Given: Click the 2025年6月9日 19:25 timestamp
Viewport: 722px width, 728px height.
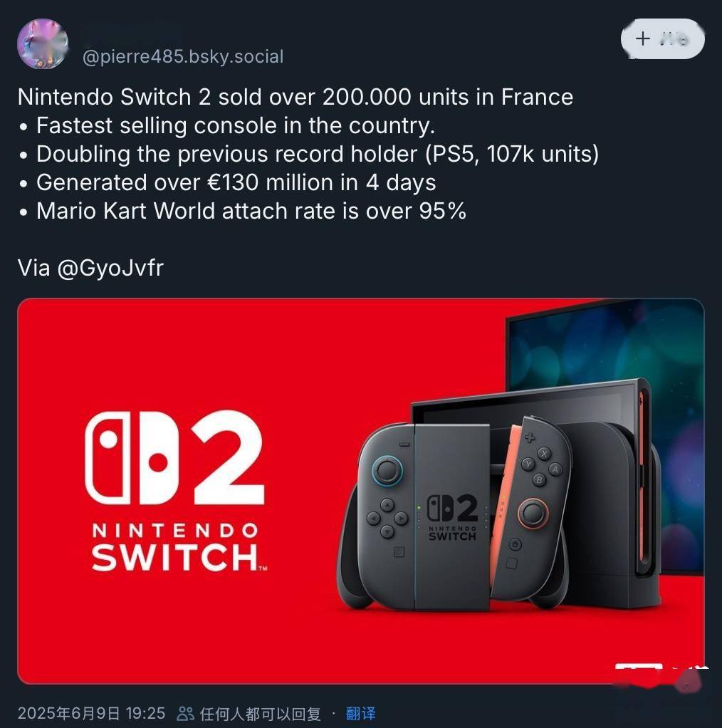Looking at the screenshot, I should [x=91, y=713].
